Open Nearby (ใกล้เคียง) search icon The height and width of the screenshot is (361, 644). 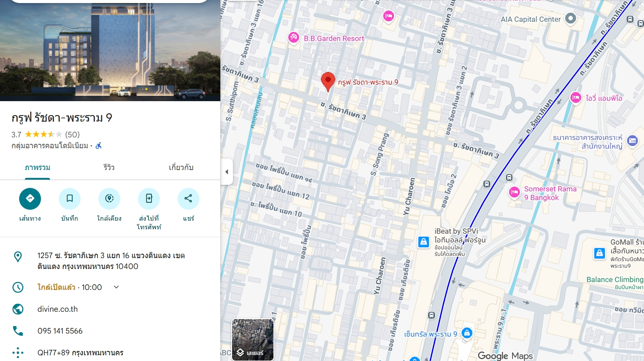109,199
